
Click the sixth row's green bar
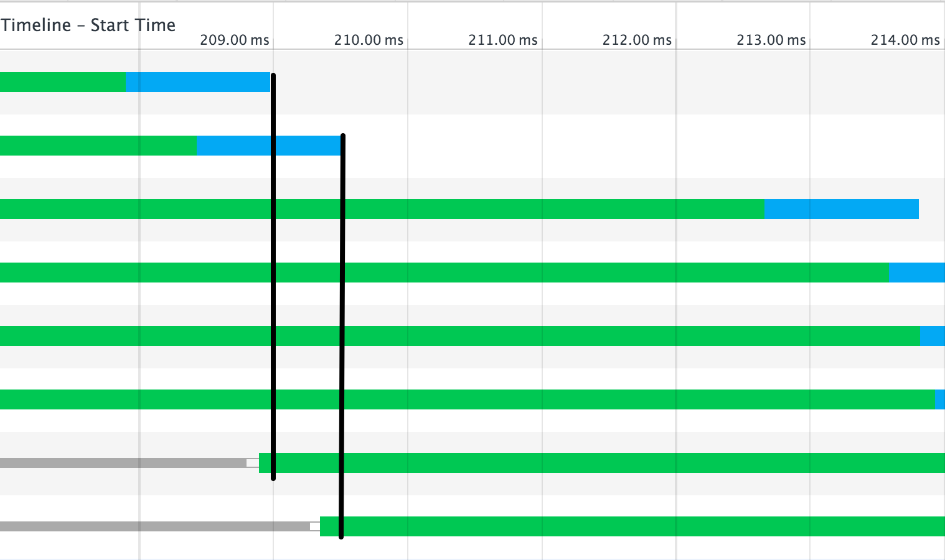(468, 399)
